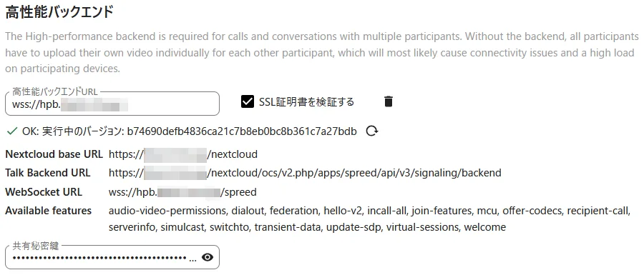This screenshot has height=275, width=644.
Task: Click the wss://hpb…/spreed WebSocket address
Action: pyautogui.click(x=182, y=192)
